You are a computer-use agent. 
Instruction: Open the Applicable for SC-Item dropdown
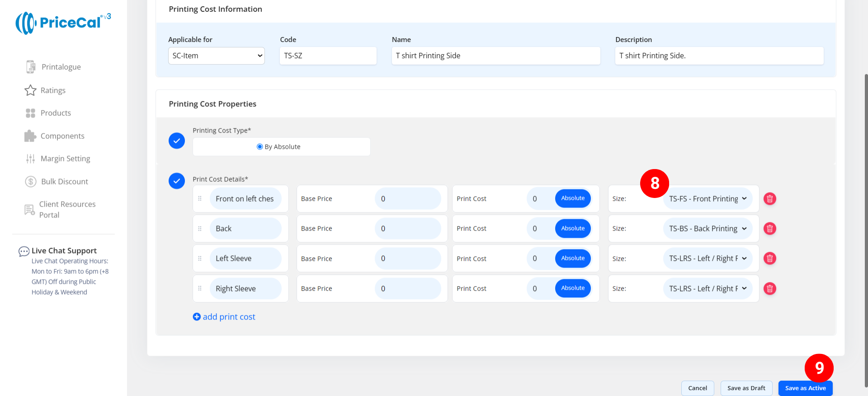(216, 56)
